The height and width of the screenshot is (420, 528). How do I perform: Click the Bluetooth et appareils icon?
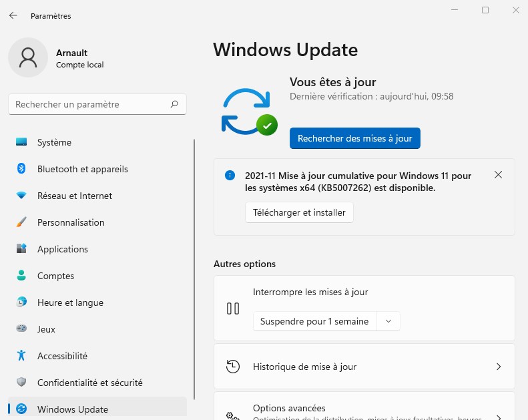[21, 169]
